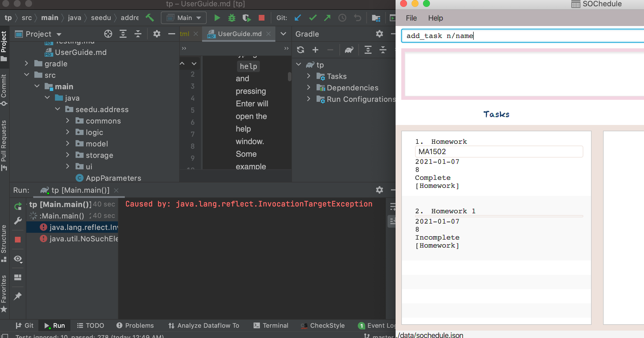
Task: Expand Dependencies node in Gradle panel
Action: 309,88
